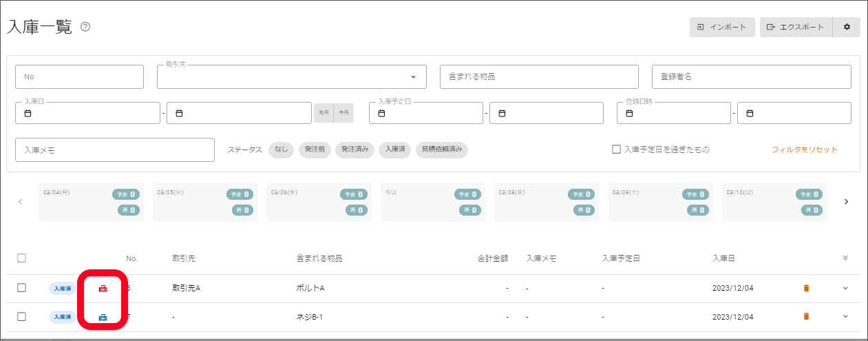Focus the 登録者名 search field

pyautogui.click(x=752, y=76)
